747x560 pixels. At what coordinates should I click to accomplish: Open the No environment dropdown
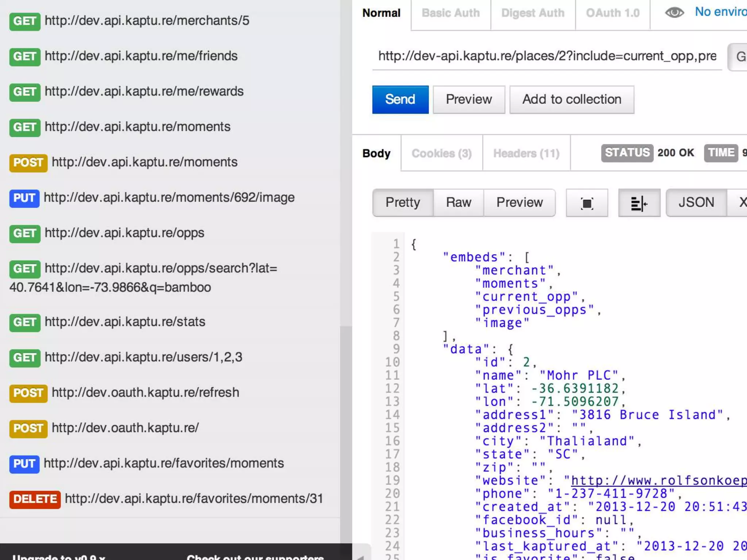[720, 12]
